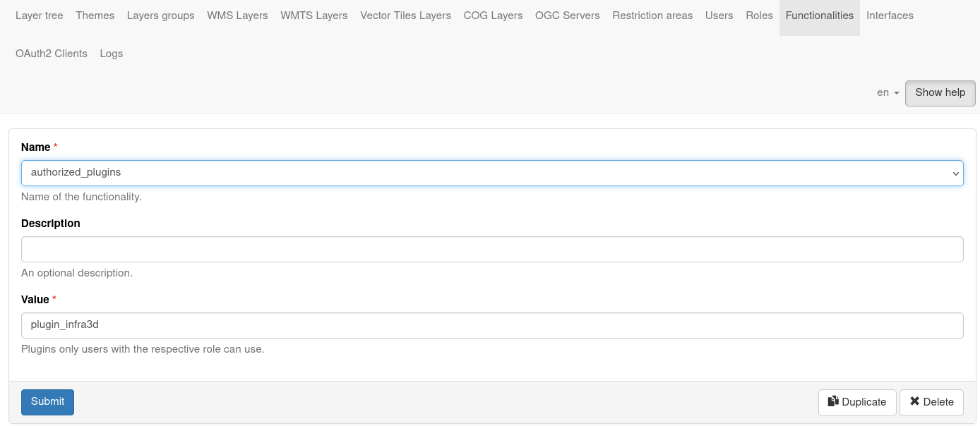Switch to the OGC Servers tab
Viewport: 980px width, 426px height.
(567, 15)
